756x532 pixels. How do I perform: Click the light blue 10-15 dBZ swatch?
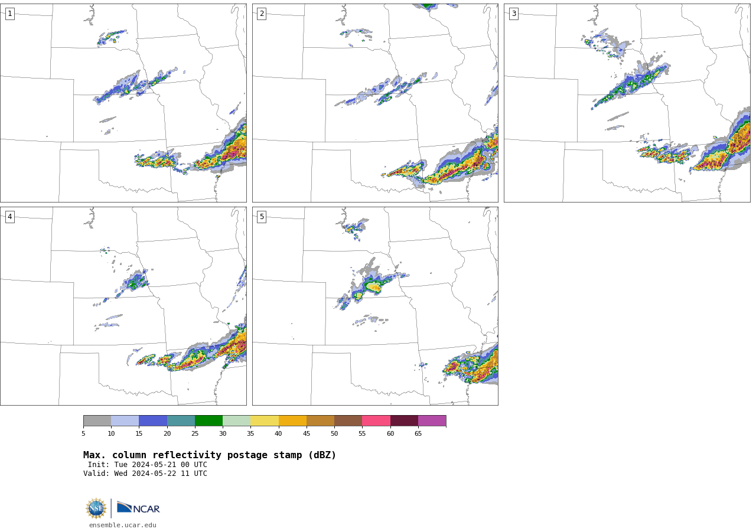pos(125,421)
